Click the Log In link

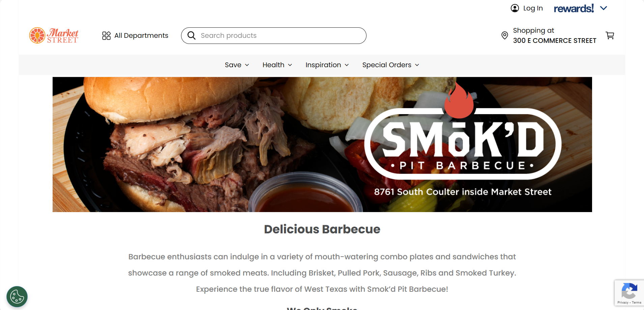pyautogui.click(x=533, y=8)
